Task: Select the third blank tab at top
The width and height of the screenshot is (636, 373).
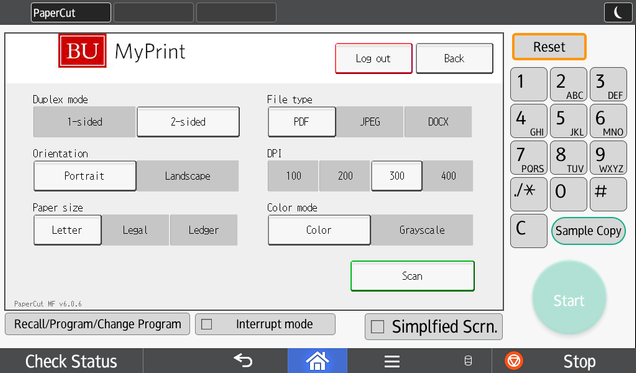Action: point(236,13)
